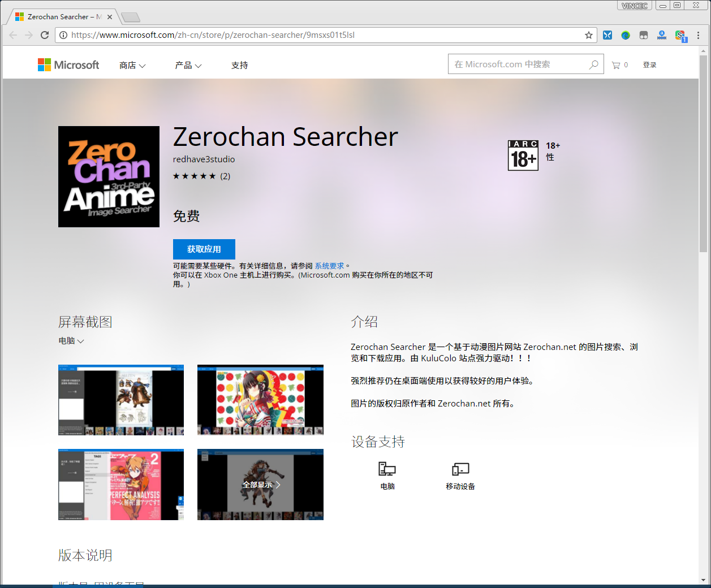Click the 屏幕截图 heading
This screenshot has width=711, height=588.
85,322
